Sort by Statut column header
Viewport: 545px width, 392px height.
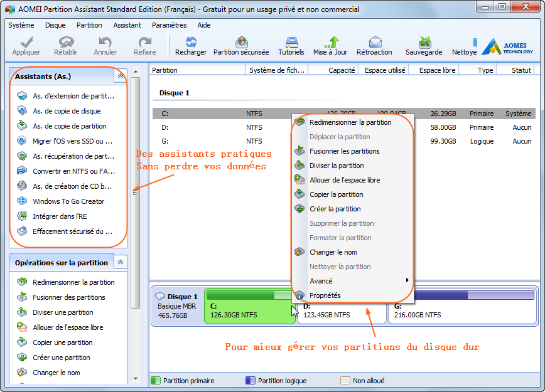pos(516,70)
